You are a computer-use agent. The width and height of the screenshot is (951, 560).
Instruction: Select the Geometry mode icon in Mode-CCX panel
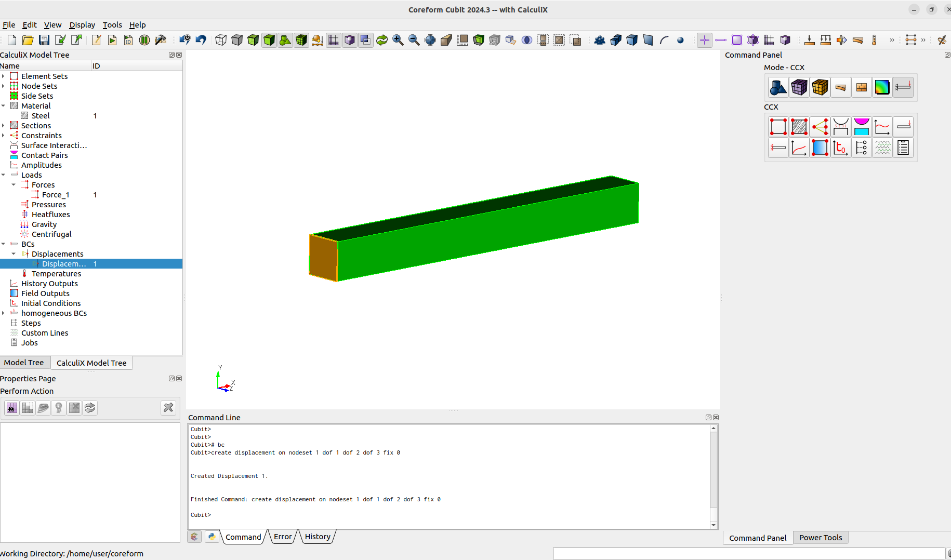tap(778, 87)
